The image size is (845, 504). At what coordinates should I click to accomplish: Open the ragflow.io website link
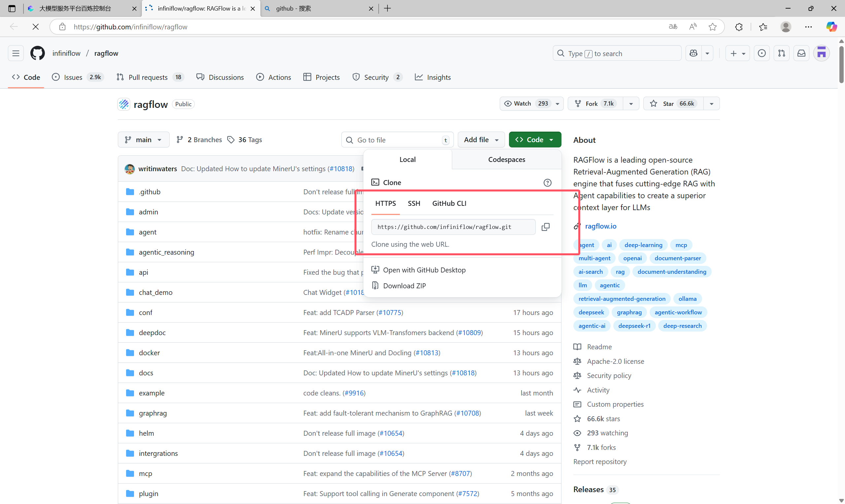point(600,226)
